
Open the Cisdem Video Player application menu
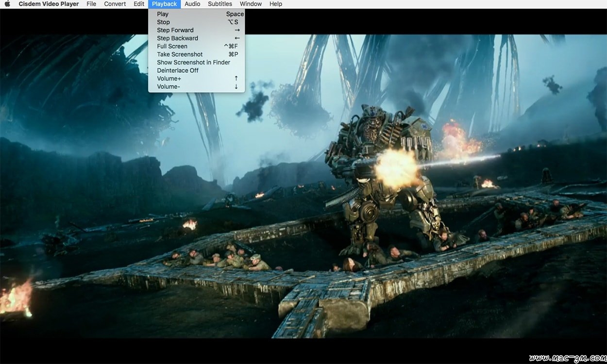[49, 4]
